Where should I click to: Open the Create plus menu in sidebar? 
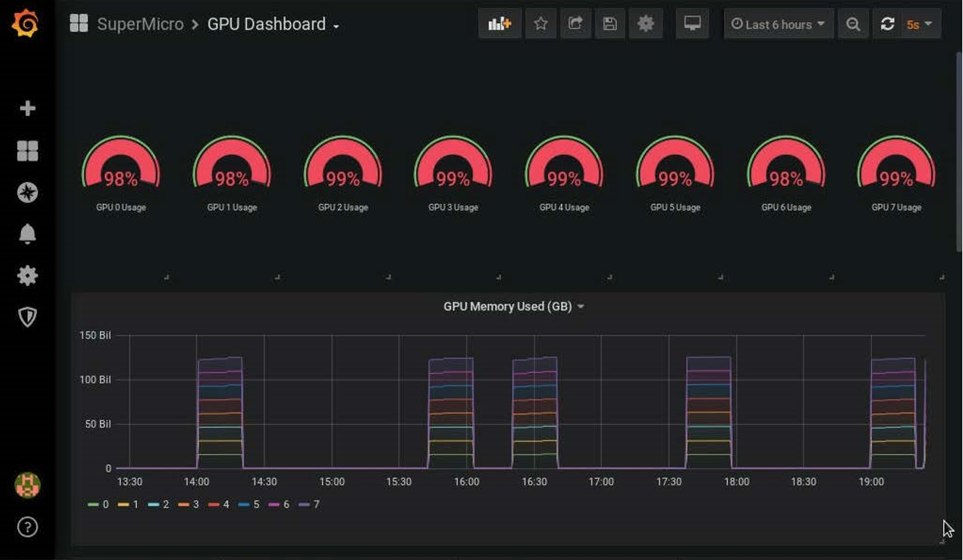click(28, 109)
